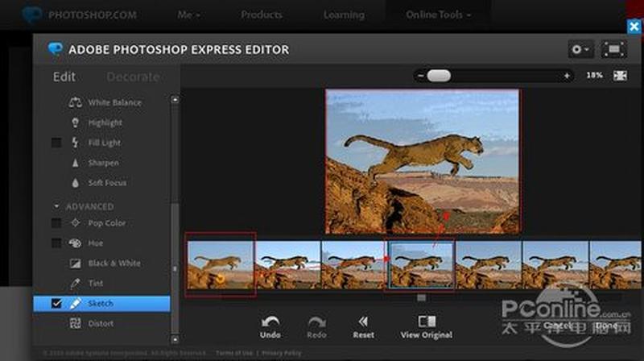This screenshot has height=361, width=644.
Task: Select the fifth sketch thumbnail
Action: 489,265
